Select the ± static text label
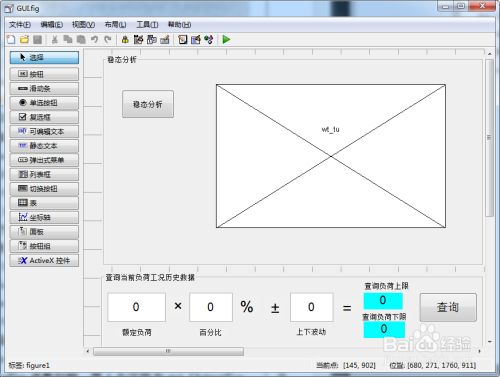 pos(275,308)
